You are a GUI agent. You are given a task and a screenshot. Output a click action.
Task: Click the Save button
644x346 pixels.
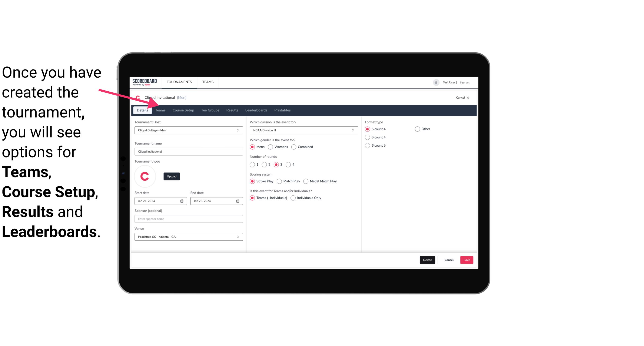[x=467, y=260]
